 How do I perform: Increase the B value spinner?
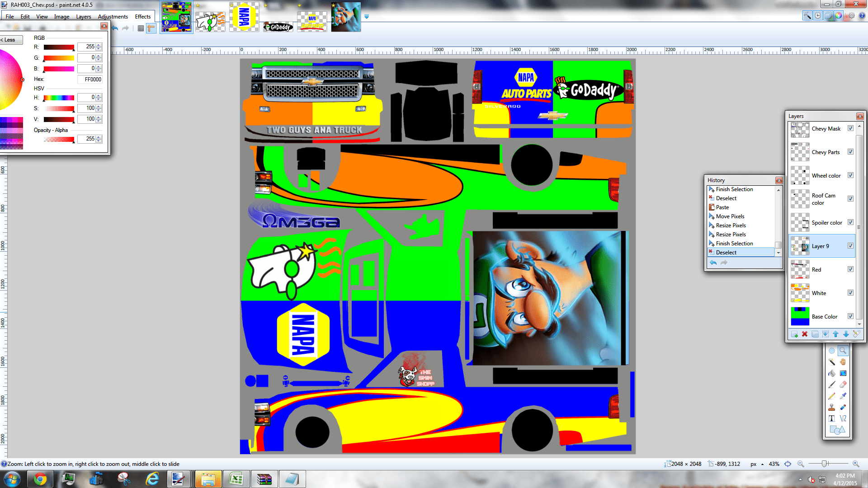click(x=99, y=67)
